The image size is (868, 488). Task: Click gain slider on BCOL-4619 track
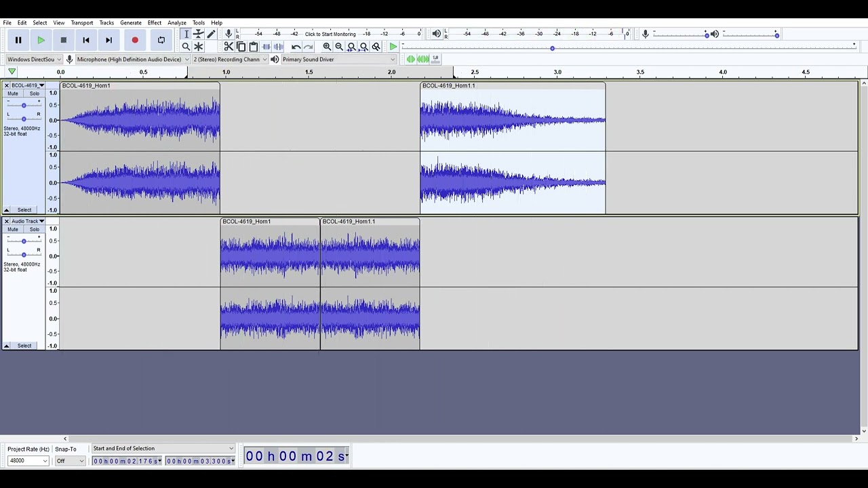tap(24, 105)
